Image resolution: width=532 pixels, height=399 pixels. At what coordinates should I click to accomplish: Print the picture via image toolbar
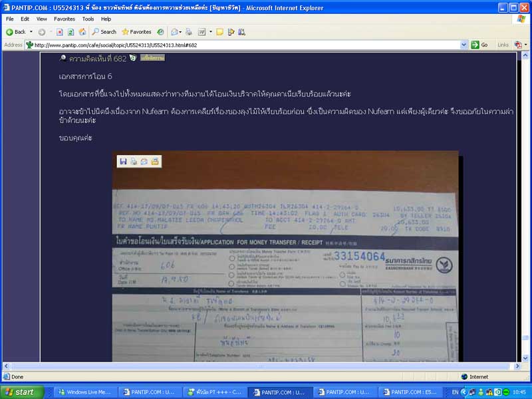pos(134,162)
